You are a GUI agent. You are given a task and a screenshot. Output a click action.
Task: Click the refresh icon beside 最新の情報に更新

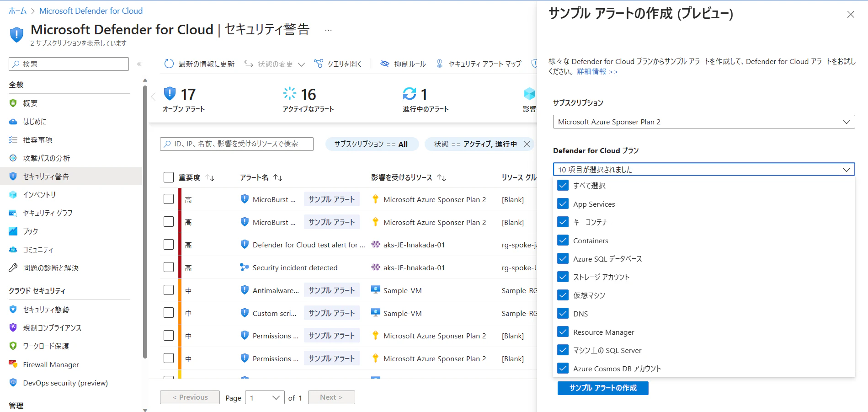tap(169, 64)
